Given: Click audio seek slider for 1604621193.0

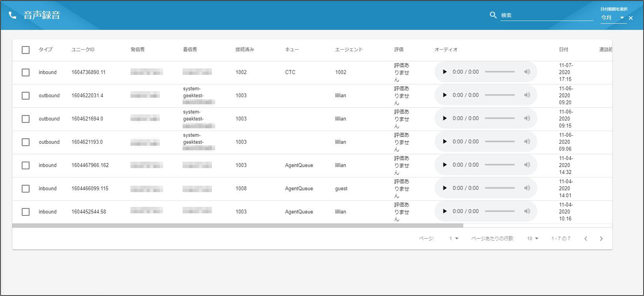Looking at the screenshot, I should click(x=500, y=142).
